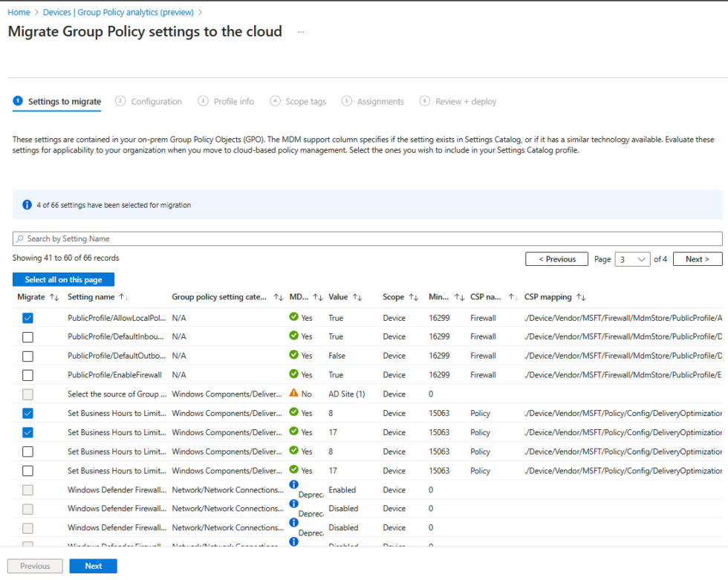Image resolution: width=728 pixels, height=580 pixels.
Task: Switch to the Configuration step
Action: click(155, 101)
